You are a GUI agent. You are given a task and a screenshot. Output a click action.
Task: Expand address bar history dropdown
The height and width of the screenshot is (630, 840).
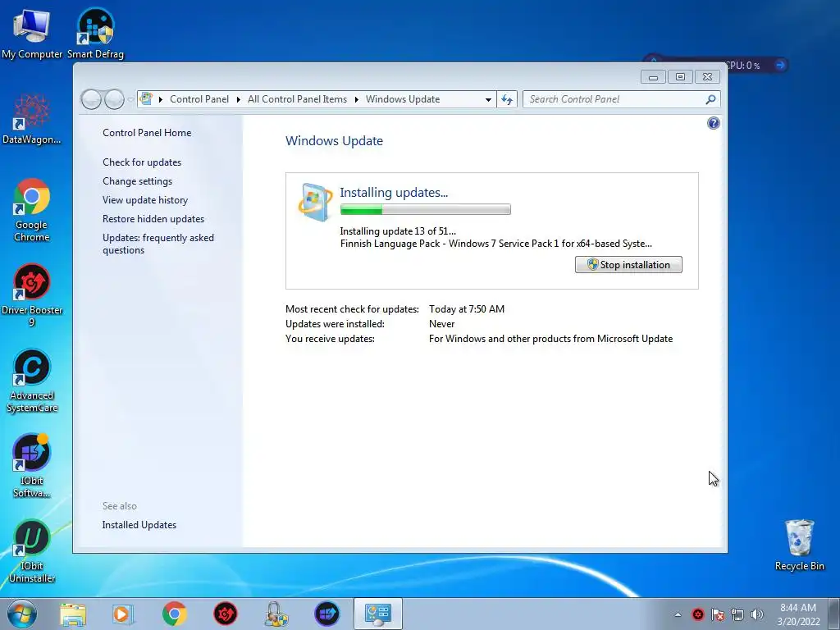click(488, 99)
